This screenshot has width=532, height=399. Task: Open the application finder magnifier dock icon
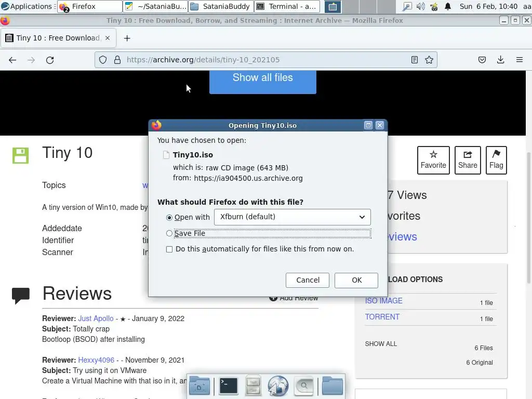coord(303,386)
